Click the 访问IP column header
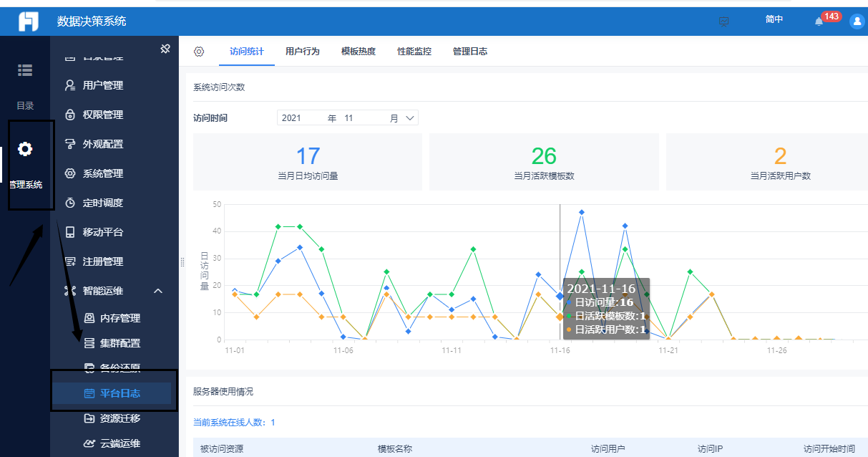Image resolution: width=868 pixels, height=457 pixels. point(710,449)
